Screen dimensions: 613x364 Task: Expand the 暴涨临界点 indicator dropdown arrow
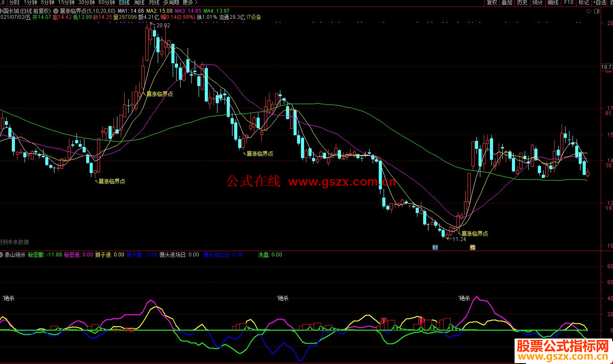pos(56,11)
